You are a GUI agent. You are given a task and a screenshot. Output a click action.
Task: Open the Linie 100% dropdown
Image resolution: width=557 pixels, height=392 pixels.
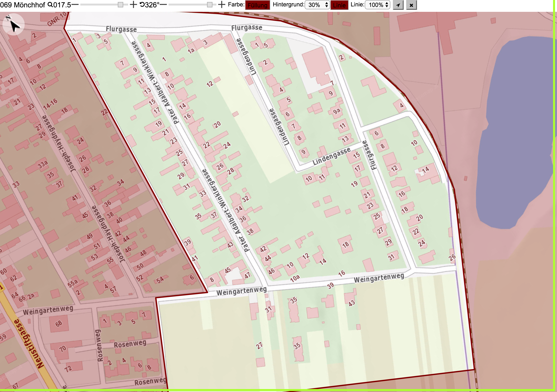pos(378,5)
